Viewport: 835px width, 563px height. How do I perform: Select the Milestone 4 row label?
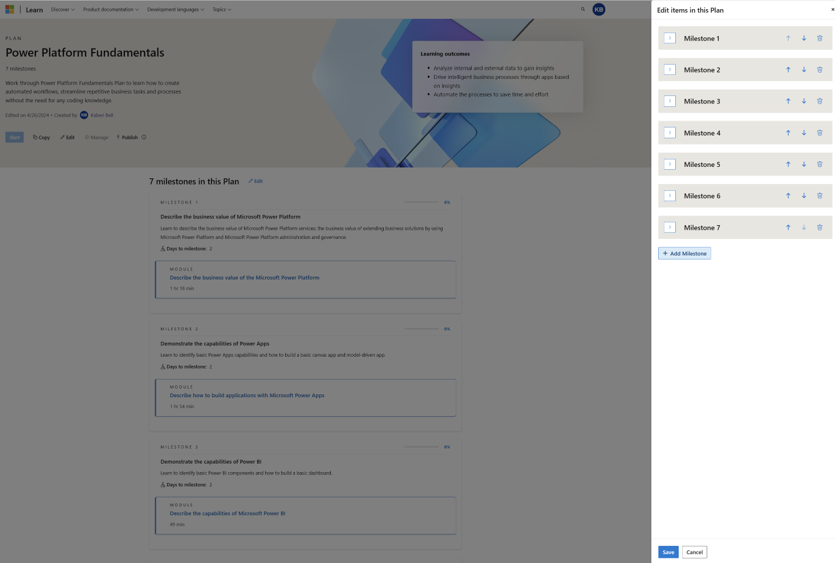tap(702, 133)
